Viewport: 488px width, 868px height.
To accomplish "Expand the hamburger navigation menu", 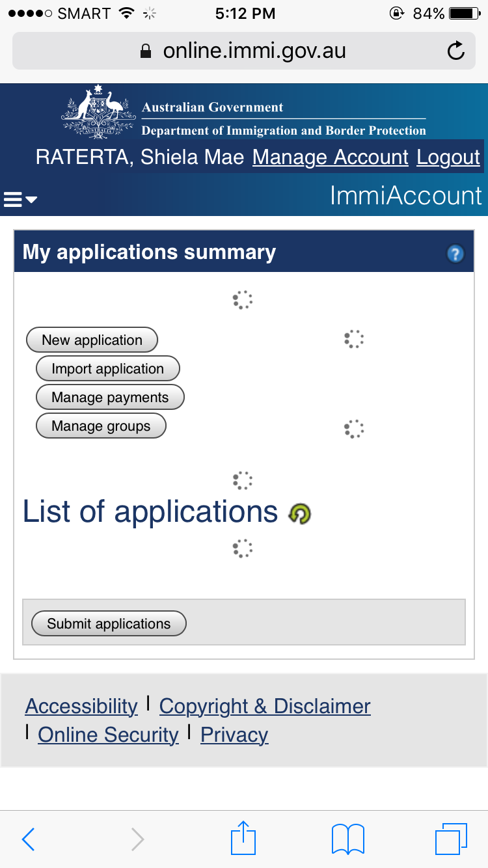I will 20,199.
